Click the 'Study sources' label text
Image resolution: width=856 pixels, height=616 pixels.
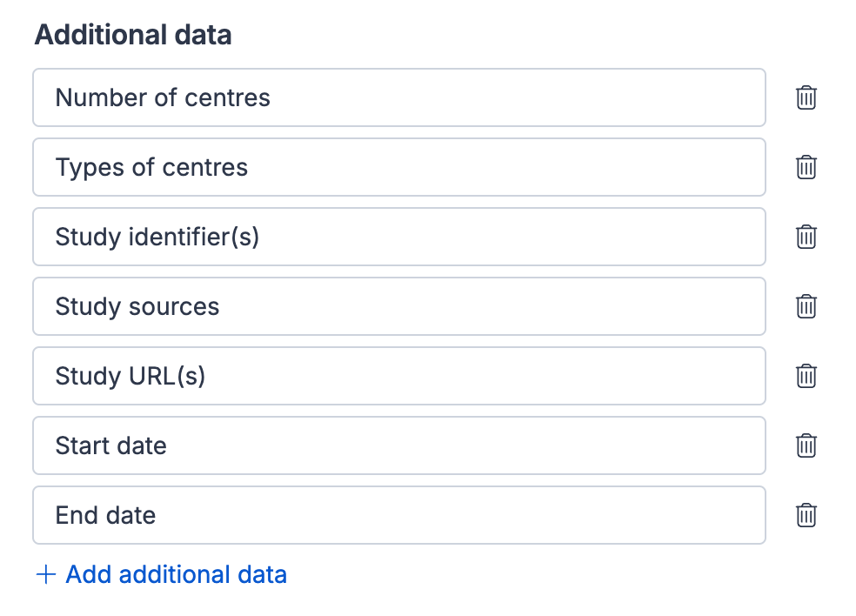137,306
